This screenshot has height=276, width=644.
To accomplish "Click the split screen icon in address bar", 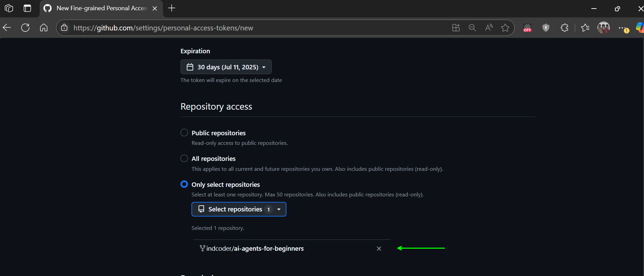I will click(456, 28).
